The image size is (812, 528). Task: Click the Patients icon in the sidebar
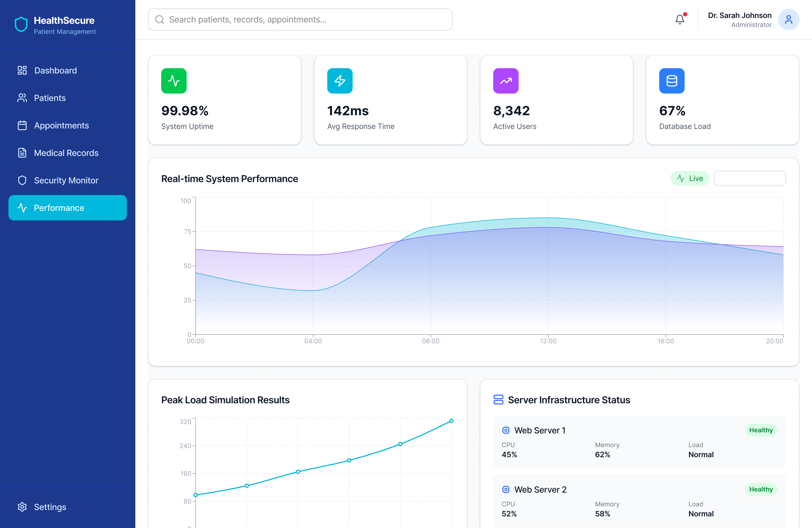22,98
